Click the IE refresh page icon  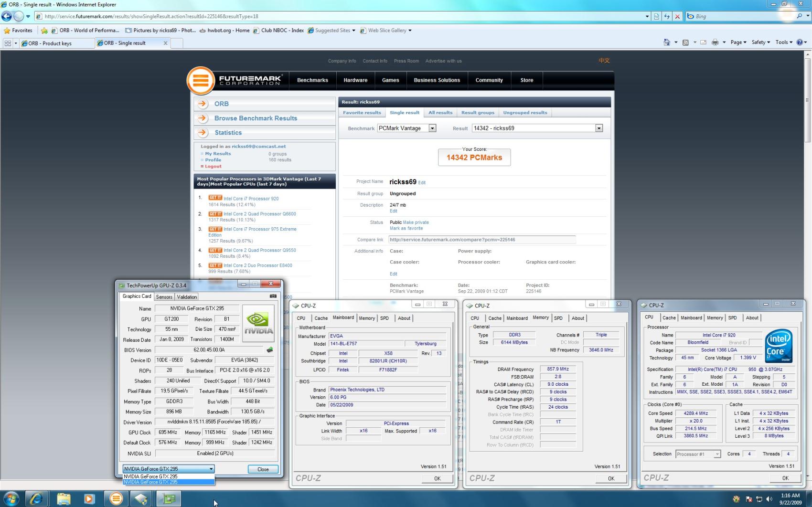coord(667,16)
